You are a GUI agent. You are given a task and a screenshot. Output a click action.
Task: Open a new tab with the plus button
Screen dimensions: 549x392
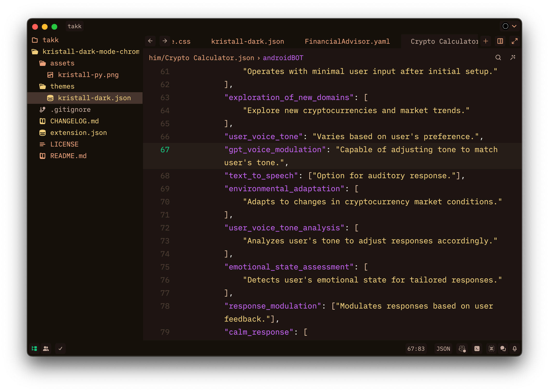(485, 41)
